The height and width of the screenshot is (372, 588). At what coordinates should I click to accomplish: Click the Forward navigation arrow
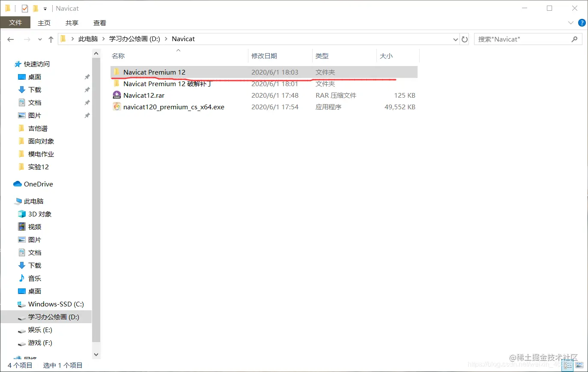(x=27, y=39)
